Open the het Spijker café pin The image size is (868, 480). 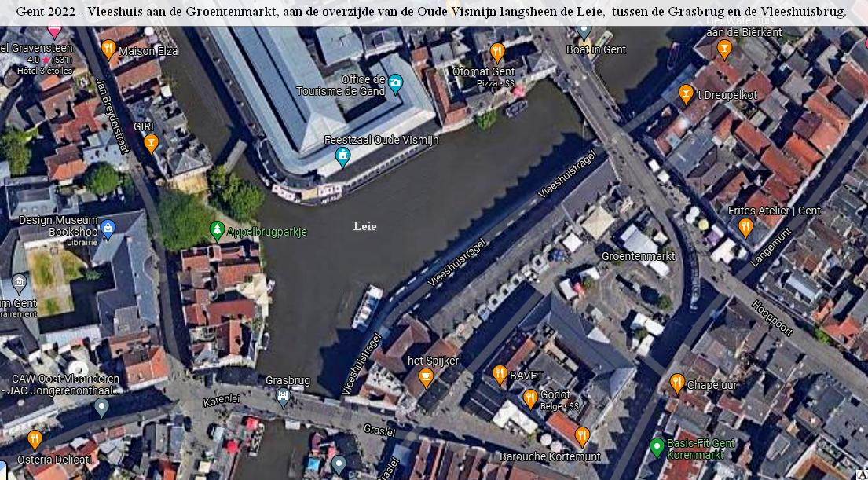[x=426, y=378]
